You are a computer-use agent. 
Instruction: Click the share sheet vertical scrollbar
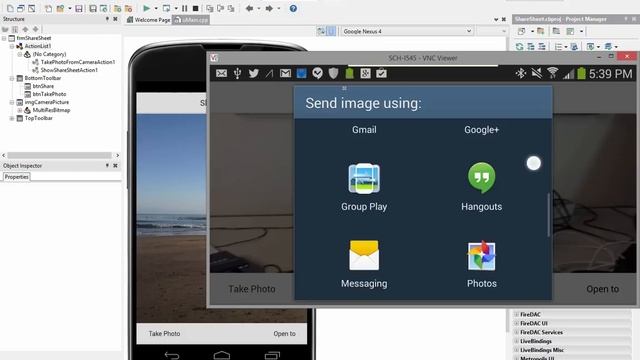click(548, 215)
